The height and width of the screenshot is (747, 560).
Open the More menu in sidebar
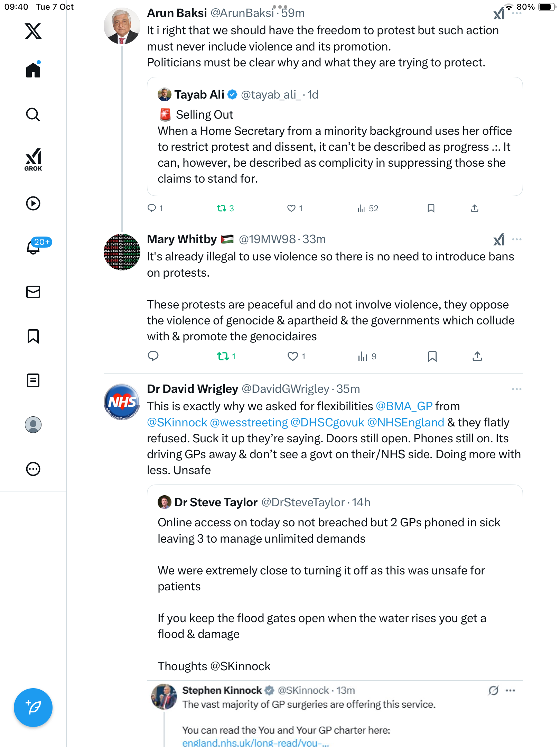point(33,469)
